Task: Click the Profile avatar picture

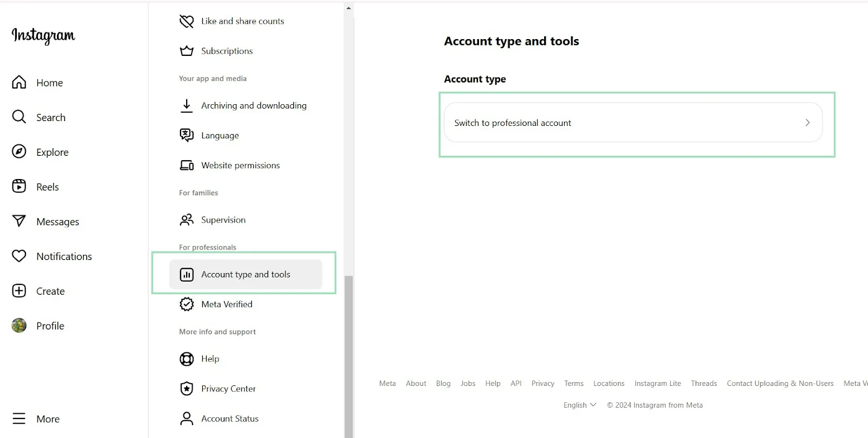Action: [19, 326]
